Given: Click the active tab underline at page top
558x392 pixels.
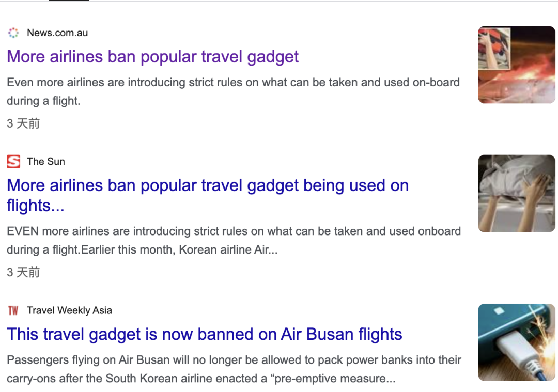Looking at the screenshot, I should click(x=69, y=1).
